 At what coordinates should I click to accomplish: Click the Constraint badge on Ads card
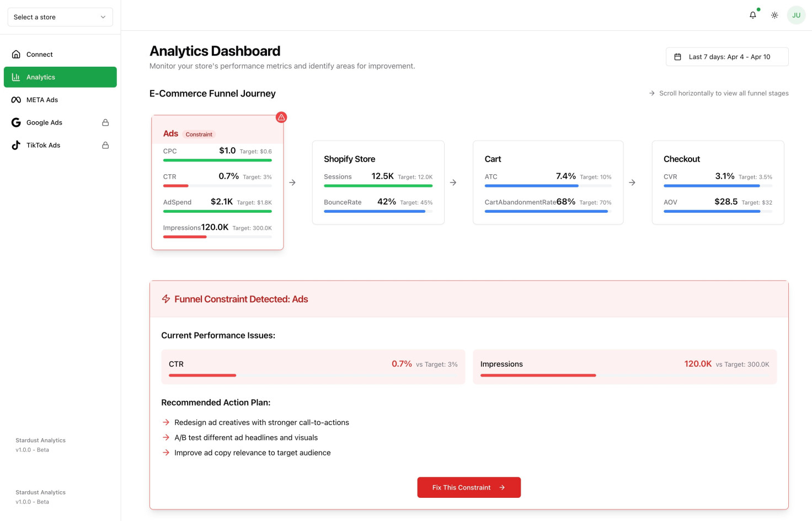(x=199, y=135)
